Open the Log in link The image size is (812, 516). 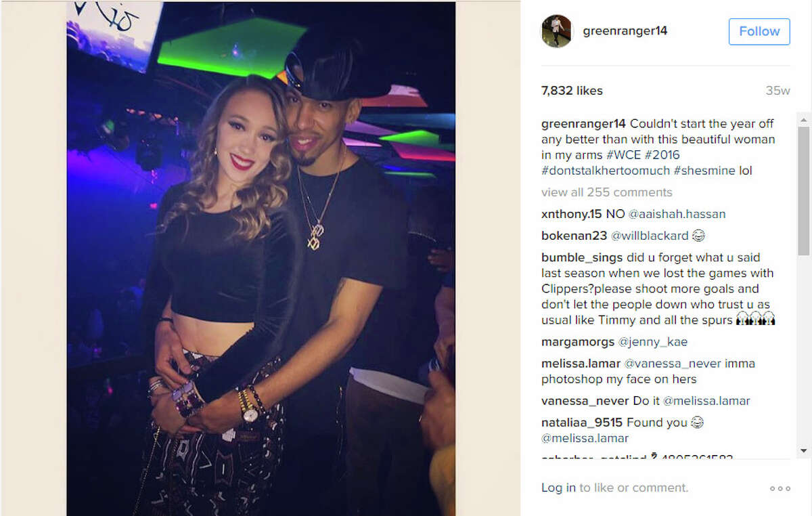pos(558,488)
